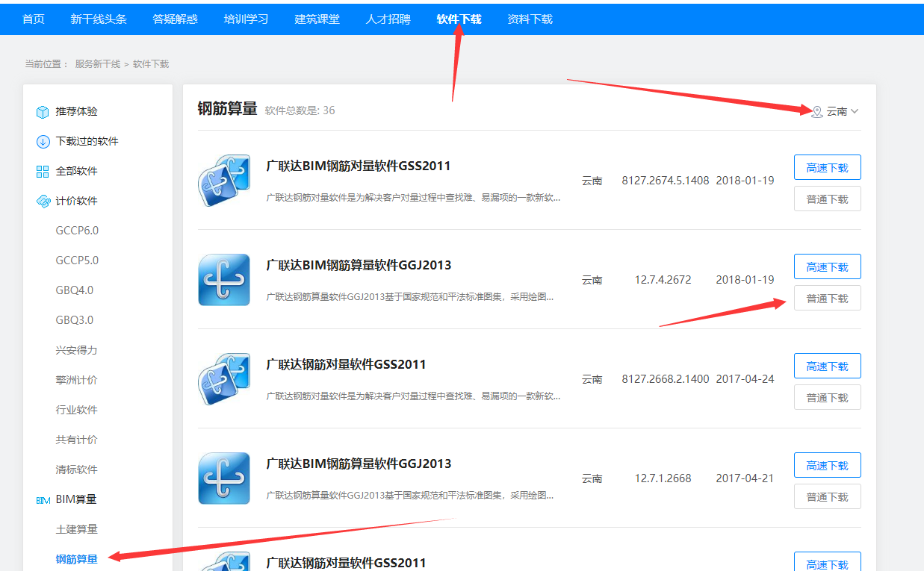Select 软件下载 navigation tab
The width and height of the screenshot is (924, 571).
(x=459, y=19)
